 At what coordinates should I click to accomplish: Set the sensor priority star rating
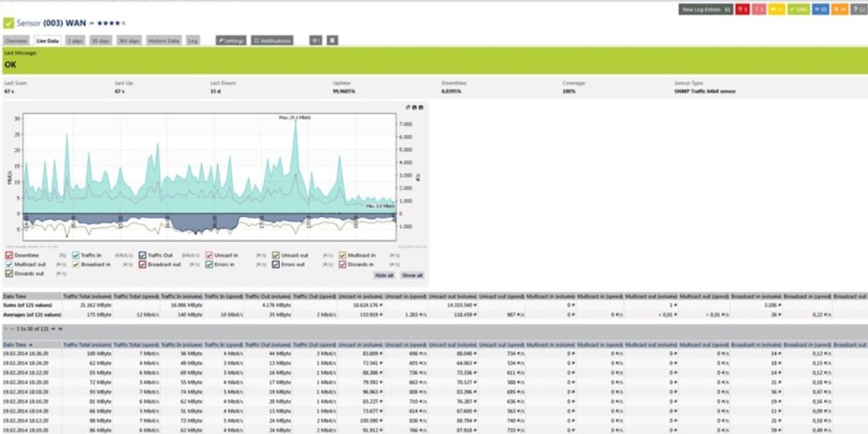click(111, 23)
